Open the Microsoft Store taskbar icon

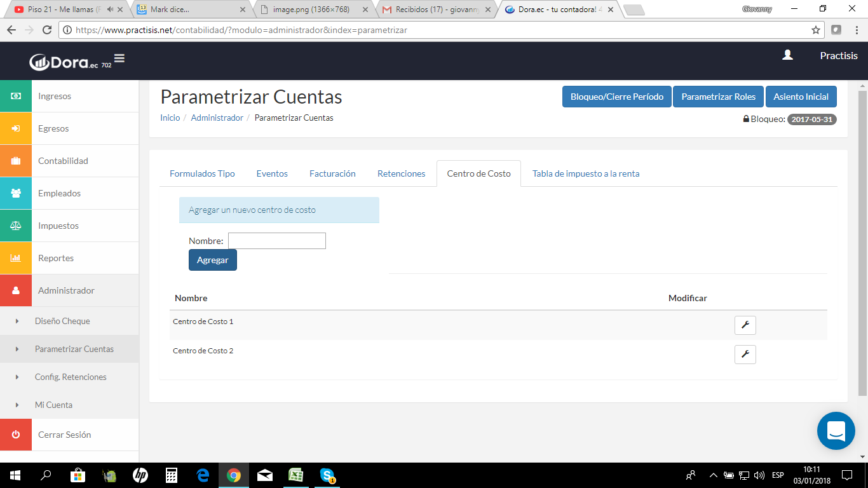77,475
